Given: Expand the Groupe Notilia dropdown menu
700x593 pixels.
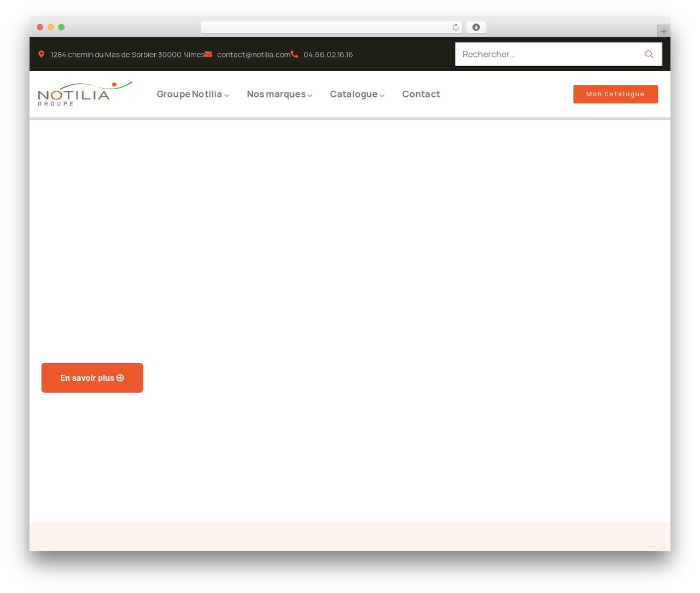Looking at the screenshot, I should click(192, 94).
